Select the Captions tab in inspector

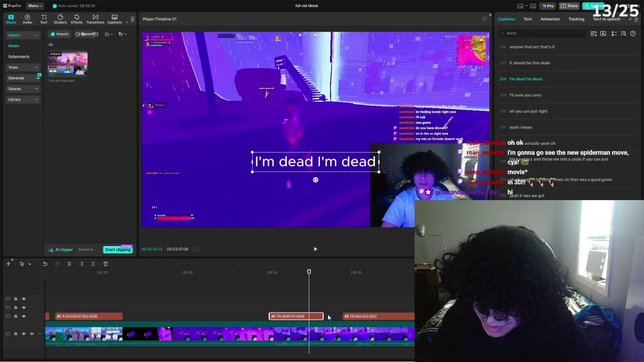[x=506, y=19]
